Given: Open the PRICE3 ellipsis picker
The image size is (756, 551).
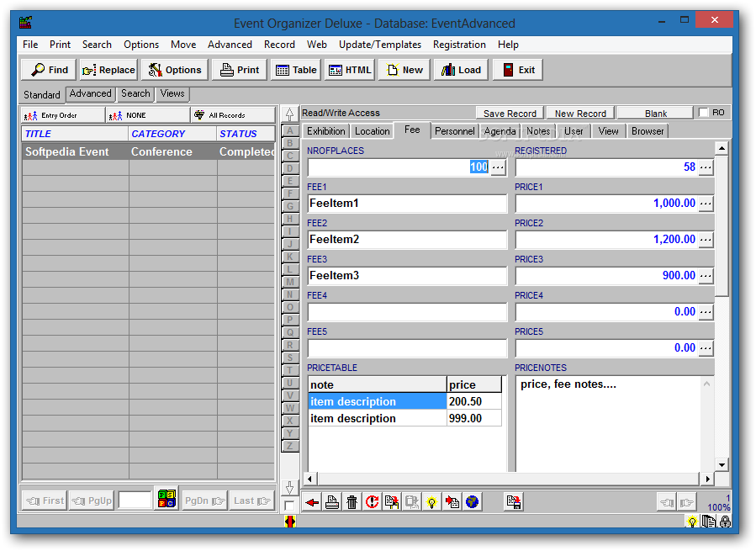Looking at the screenshot, I should (x=706, y=276).
